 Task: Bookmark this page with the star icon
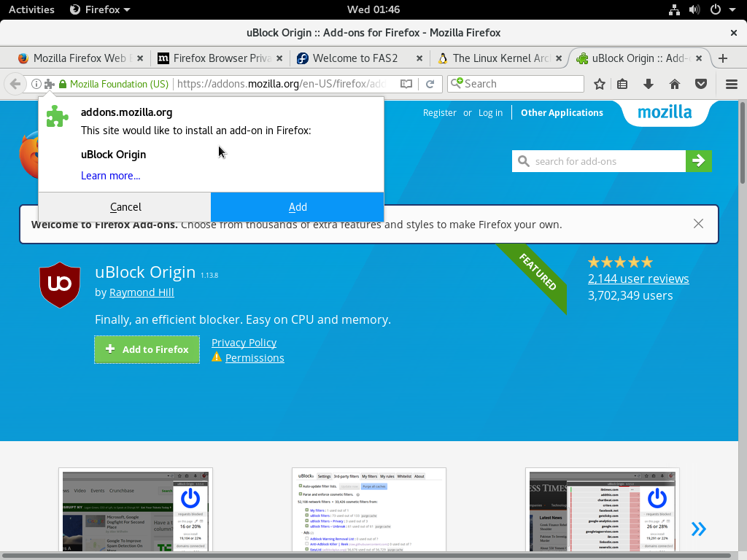[x=600, y=85]
